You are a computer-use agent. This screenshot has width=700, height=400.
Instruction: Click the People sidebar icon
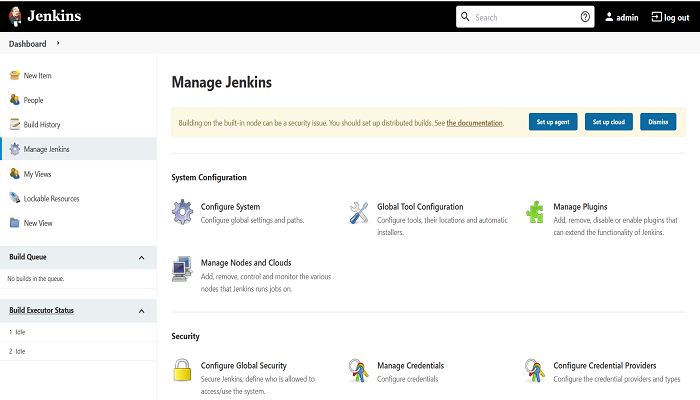point(15,100)
